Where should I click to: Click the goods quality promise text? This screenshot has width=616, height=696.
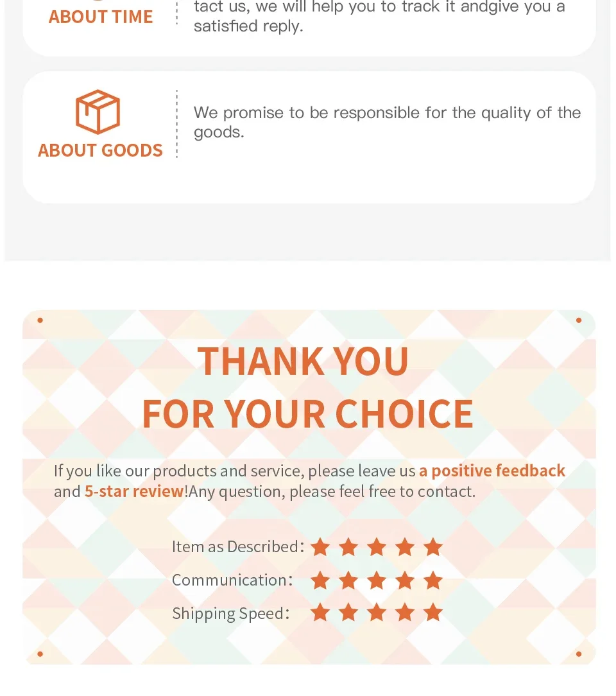click(387, 122)
